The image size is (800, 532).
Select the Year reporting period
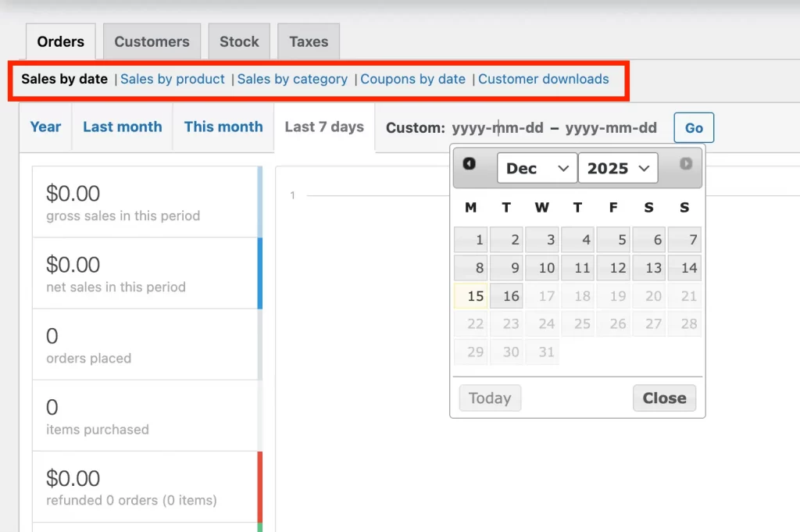click(45, 127)
